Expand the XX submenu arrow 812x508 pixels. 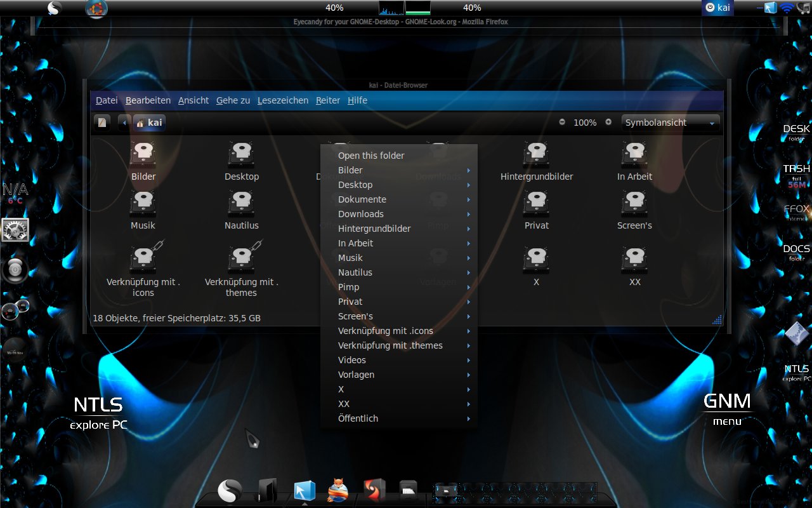(x=469, y=404)
